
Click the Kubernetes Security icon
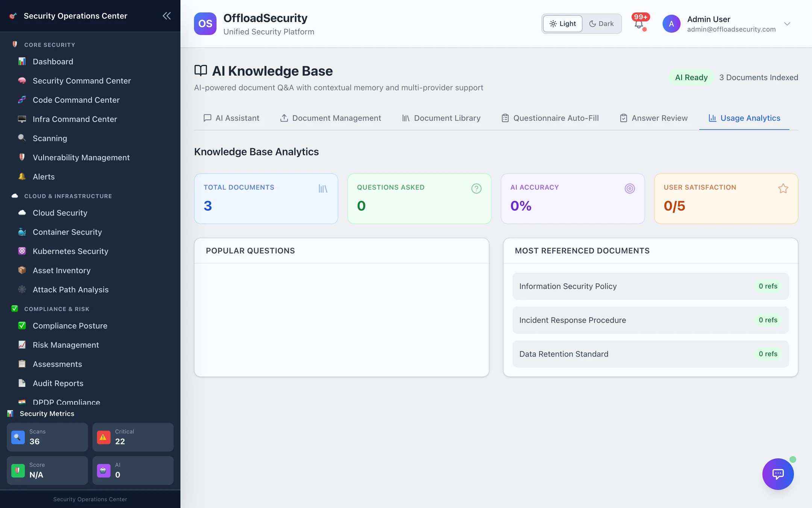[22, 251]
